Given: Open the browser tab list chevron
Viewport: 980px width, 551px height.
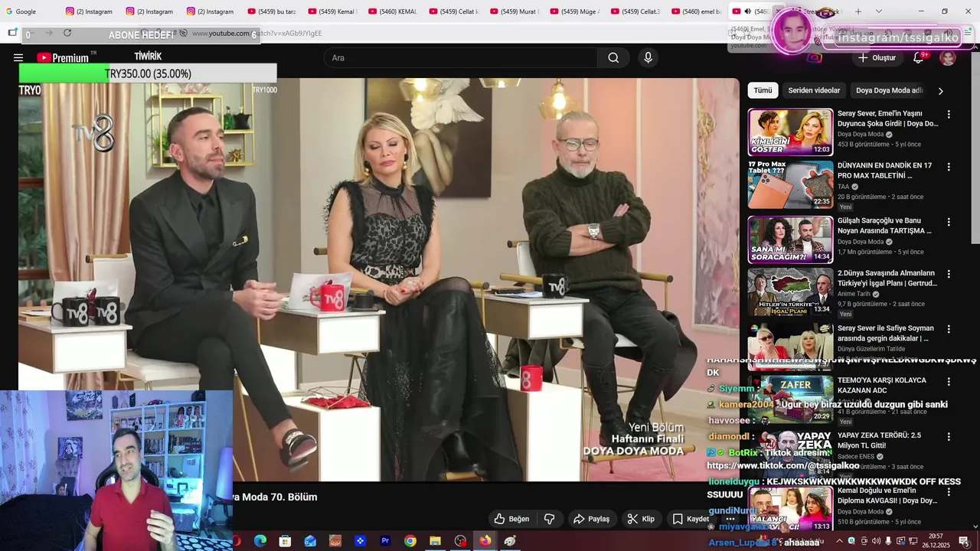Looking at the screenshot, I should (x=878, y=11).
